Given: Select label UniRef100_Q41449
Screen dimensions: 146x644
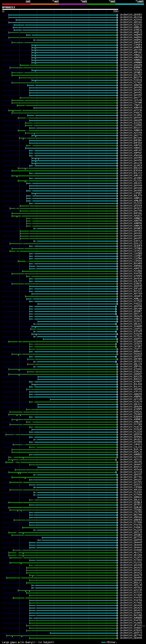Looking at the screenshot, I should click(131, 565).
